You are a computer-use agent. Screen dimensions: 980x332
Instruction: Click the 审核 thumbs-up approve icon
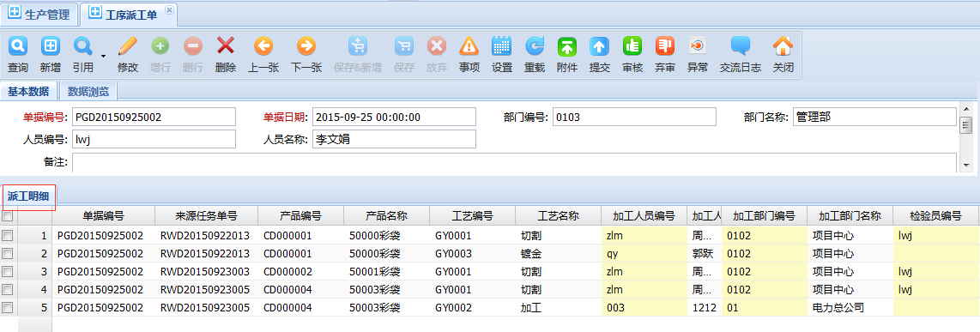tap(632, 45)
